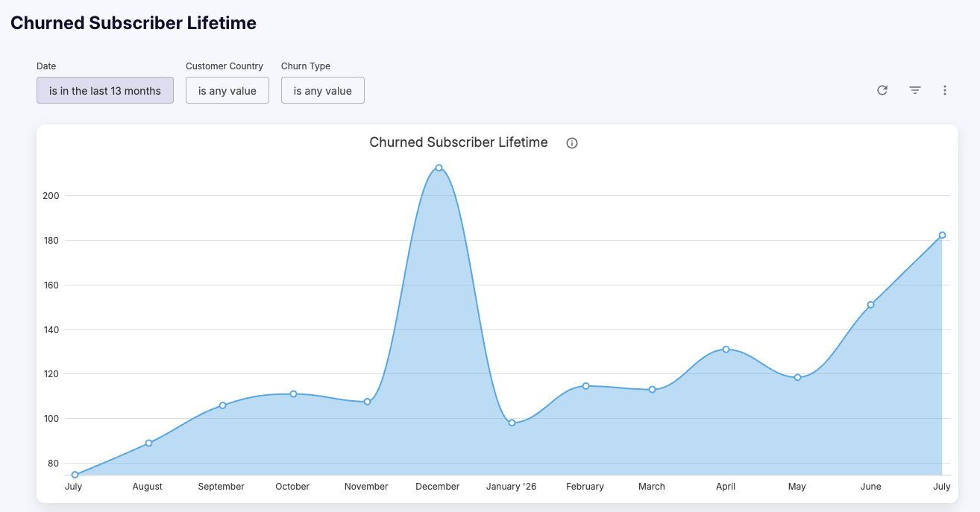Select the October data point
This screenshot has height=512, width=980.
(x=293, y=394)
